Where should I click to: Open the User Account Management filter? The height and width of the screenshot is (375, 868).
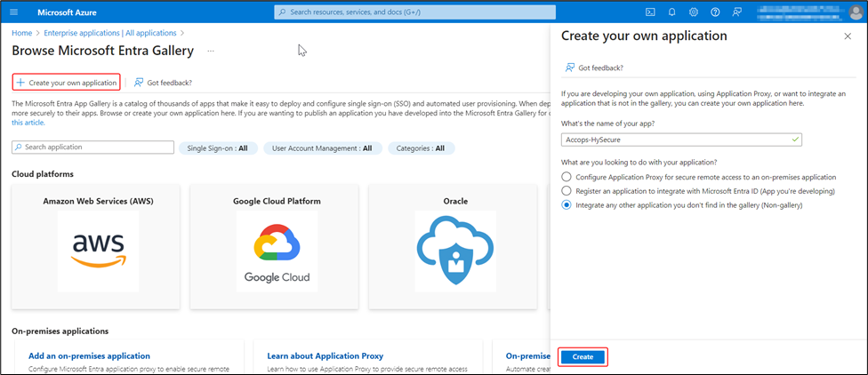point(322,148)
